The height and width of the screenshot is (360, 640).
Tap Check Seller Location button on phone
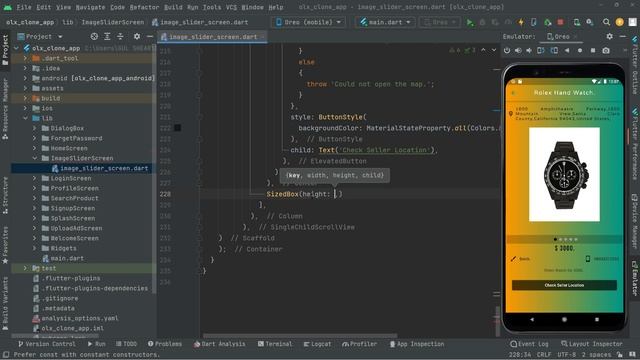click(564, 285)
